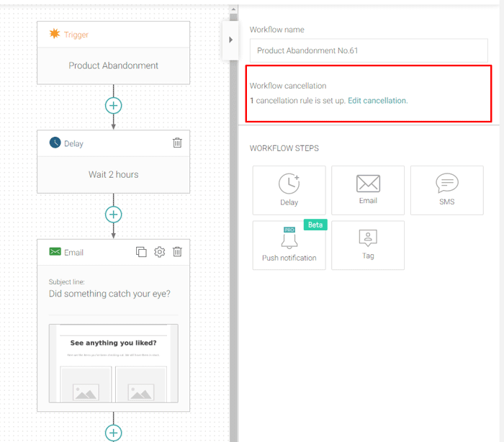Add Push notification step
The height and width of the screenshot is (442, 504).
[289, 245]
